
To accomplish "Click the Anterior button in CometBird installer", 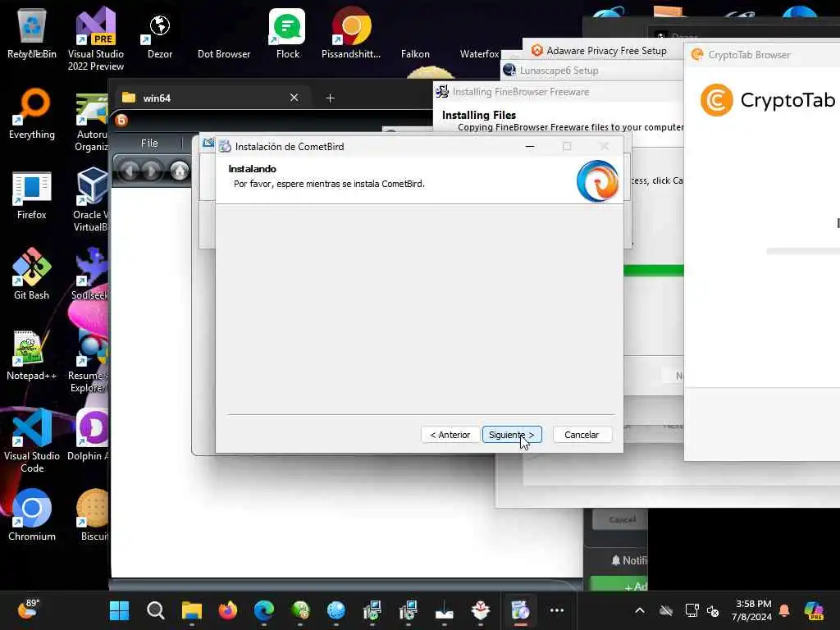I will (450, 435).
